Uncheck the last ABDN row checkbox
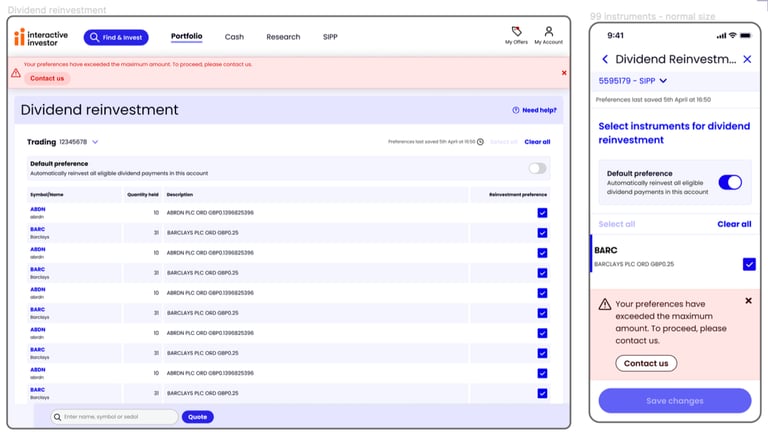768x436 pixels. click(542, 373)
